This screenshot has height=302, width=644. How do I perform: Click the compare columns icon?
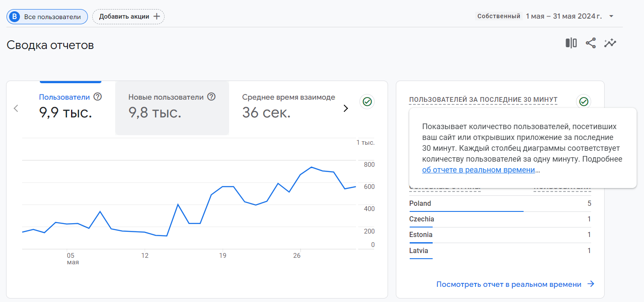571,43
